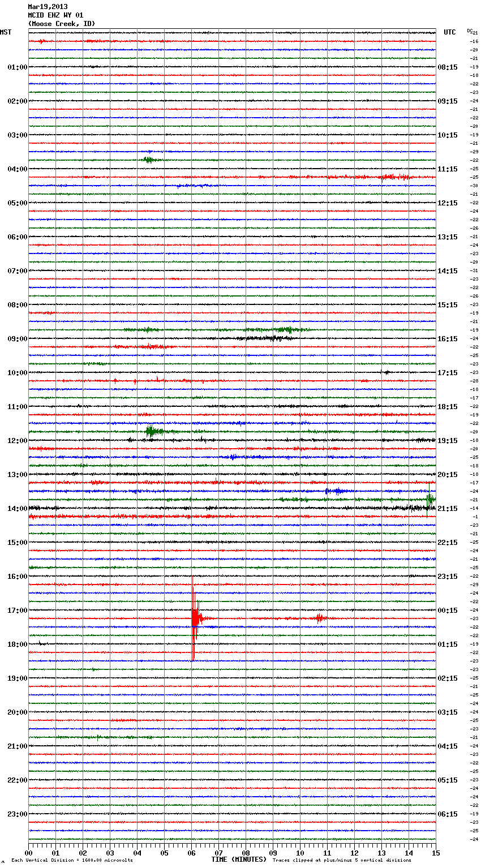Click the 06 minute tick label on bottom axis
This screenshot has height=868, width=481.
point(191,853)
